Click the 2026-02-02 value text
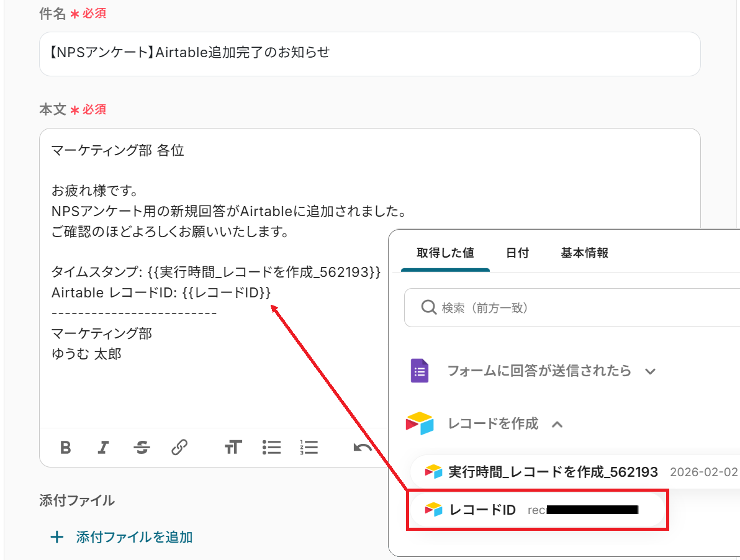This screenshot has width=740, height=560. tap(703, 472)
